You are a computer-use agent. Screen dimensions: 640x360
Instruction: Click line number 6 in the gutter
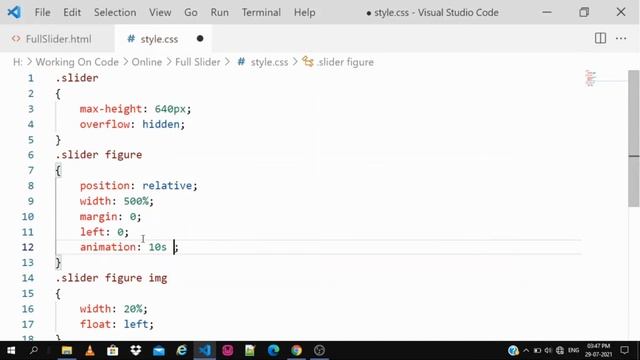pyautogui.click(x=31, y=155)
